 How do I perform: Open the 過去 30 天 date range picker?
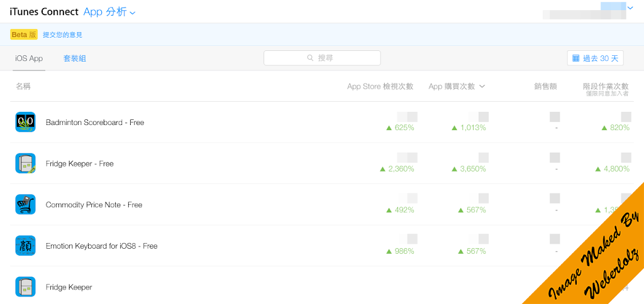click(595, 58)
